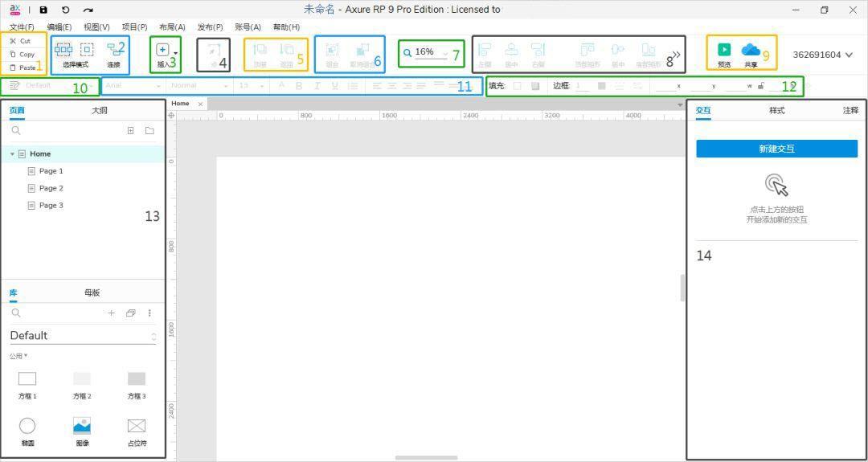The width and height of the screenshot is (868, 462).
Task: Collapse the Home page tree node
Action: (x=12, y=153)
